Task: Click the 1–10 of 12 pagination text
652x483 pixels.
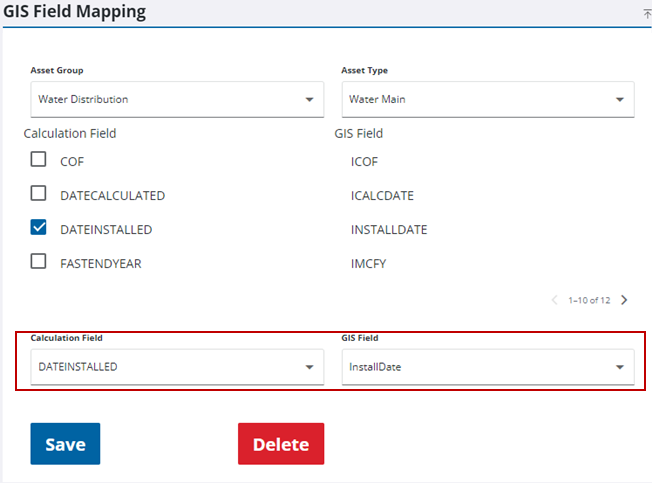Action: (589, 300)
